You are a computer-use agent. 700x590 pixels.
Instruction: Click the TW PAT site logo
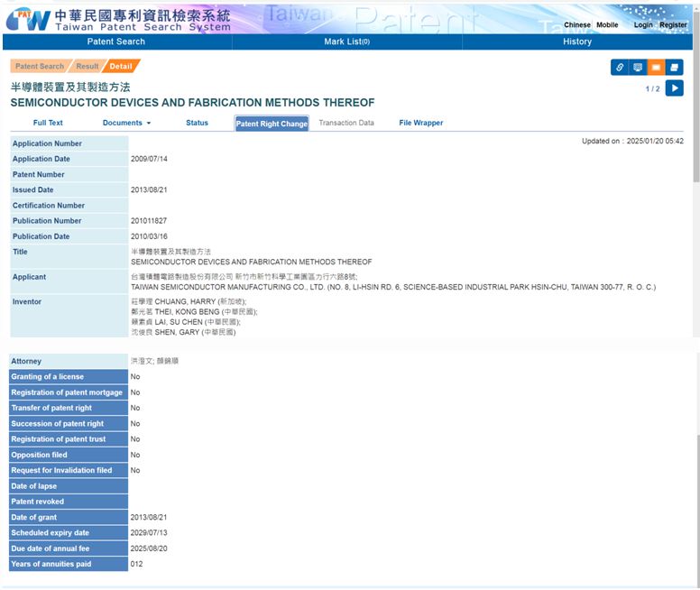28,19
